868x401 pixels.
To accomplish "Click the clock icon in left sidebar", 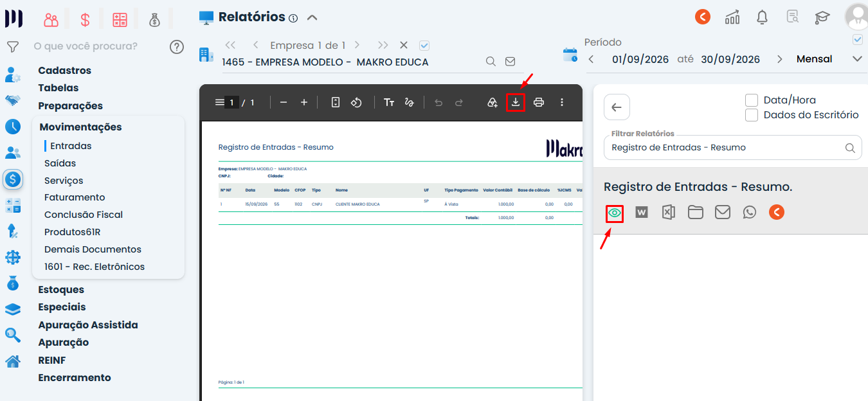I will pyautogui.click(x=12, y=127).
